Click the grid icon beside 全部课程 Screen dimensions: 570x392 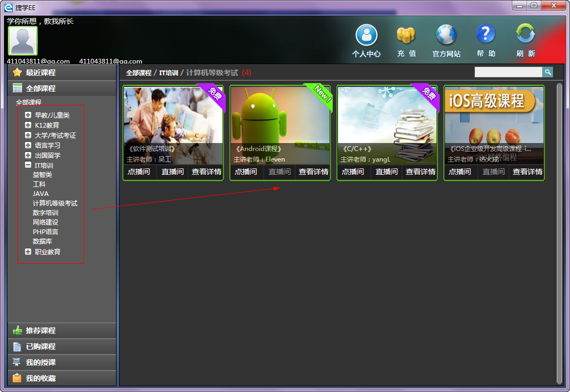17,88
